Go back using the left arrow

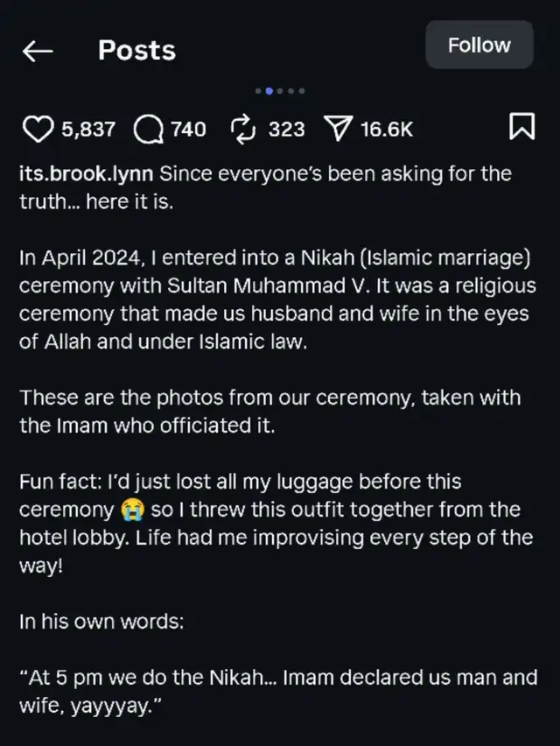tap(38, 52)
